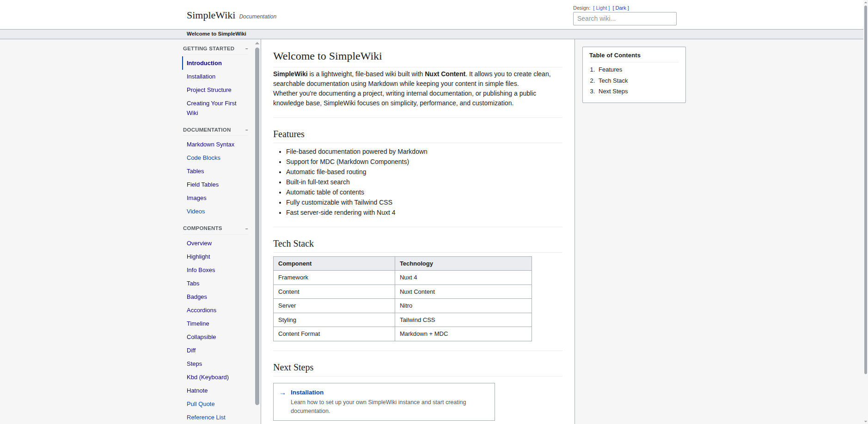Open the Tabs component page

tap(193, 284)
